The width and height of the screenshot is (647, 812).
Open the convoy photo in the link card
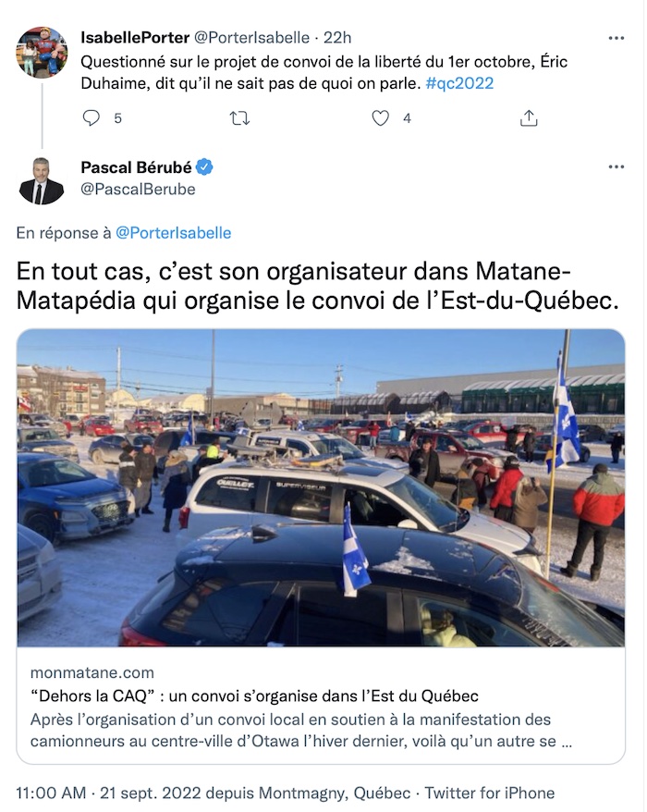coord(321,487)
